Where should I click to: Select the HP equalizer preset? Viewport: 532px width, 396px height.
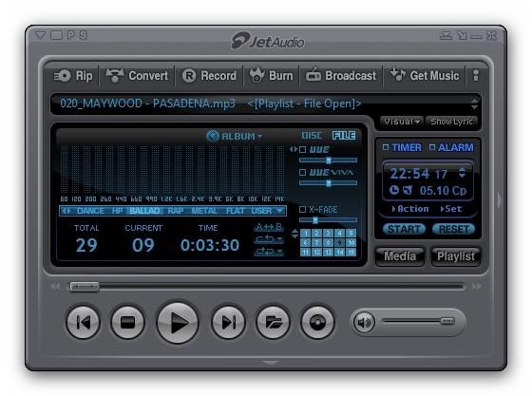pos(118,211)
